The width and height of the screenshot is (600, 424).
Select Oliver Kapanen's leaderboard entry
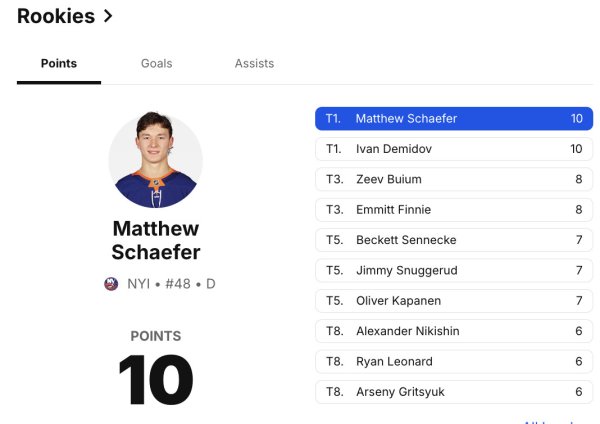[454, 301]
